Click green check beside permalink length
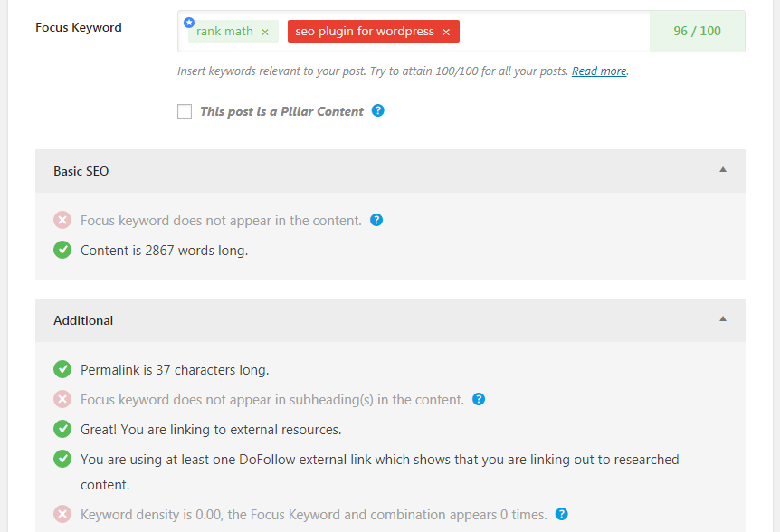 pos(62,369)
